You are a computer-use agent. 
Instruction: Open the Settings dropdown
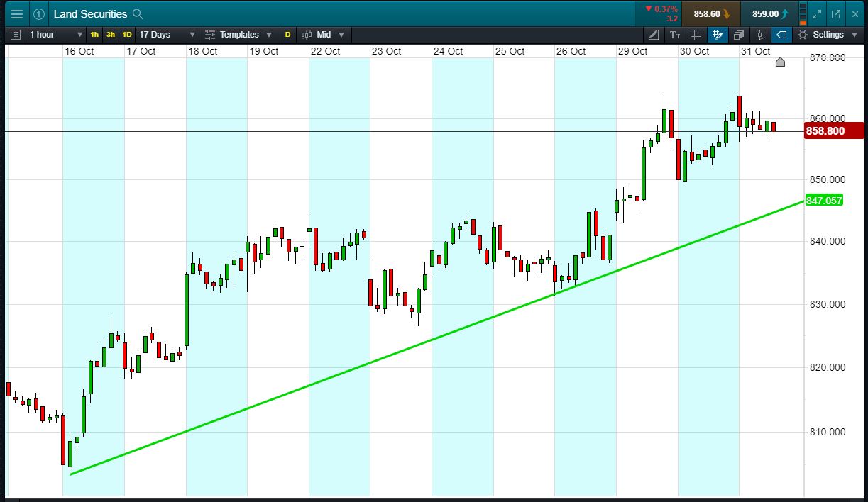pos(828,34)
